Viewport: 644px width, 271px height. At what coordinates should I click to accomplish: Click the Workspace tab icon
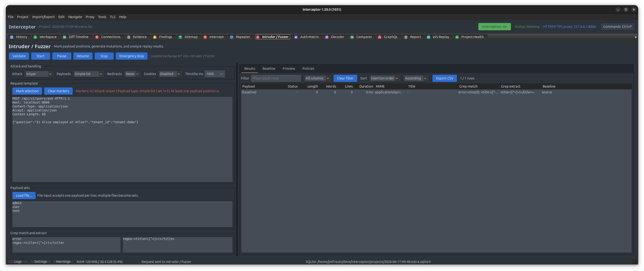(35, 37)
